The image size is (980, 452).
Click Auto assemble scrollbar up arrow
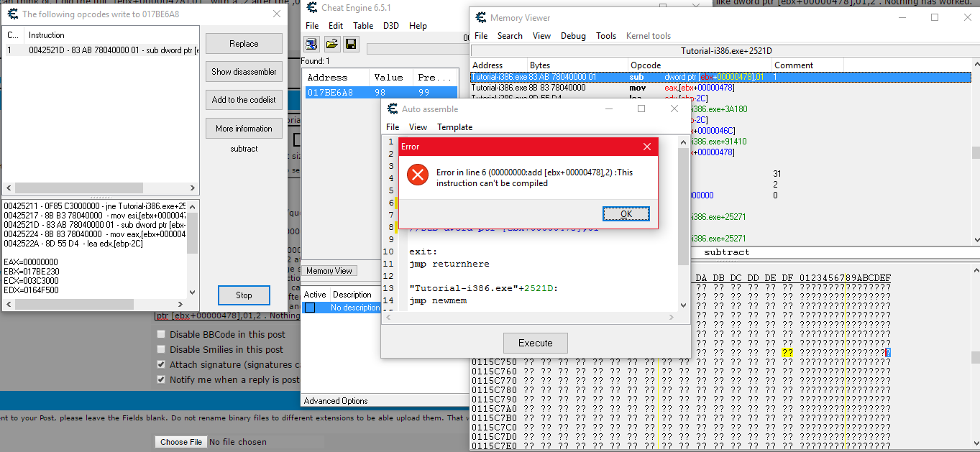tap(683, 142)
